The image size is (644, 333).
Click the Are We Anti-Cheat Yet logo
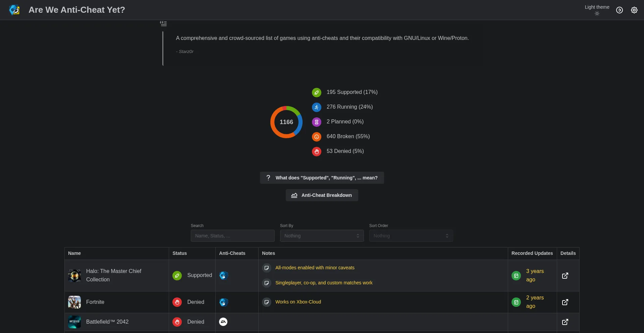tap(14, 10)
